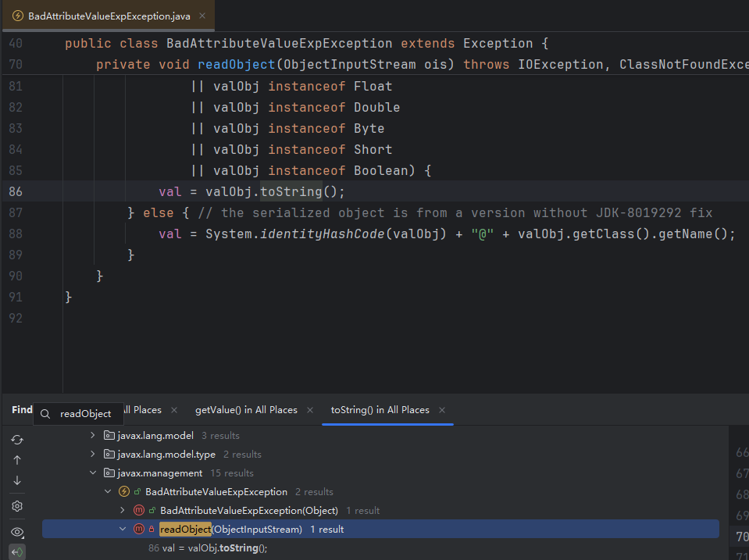Expand BadAttributeValueExpException(Object) constructor node

click(122, 511)
